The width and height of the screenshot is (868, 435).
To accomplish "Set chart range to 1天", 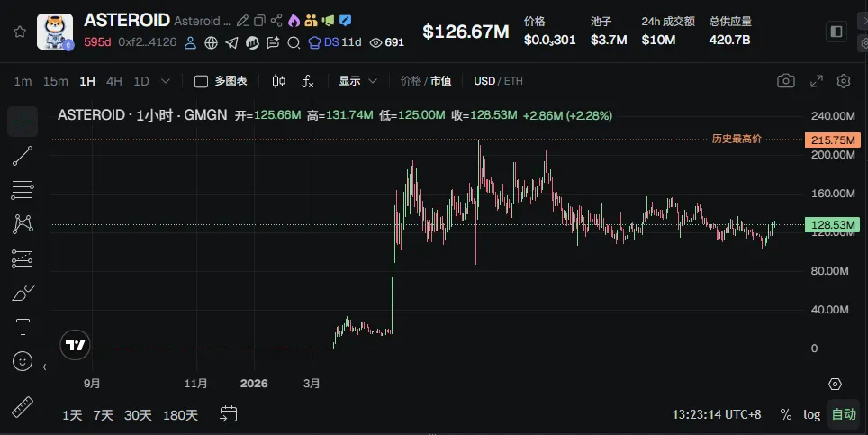I will point(72,415).
